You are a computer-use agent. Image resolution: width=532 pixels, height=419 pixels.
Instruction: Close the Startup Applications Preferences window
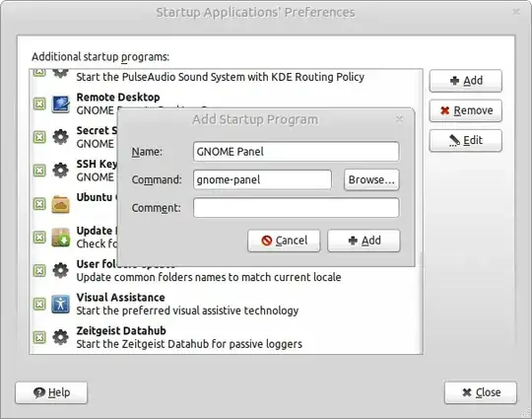point(481,392)
